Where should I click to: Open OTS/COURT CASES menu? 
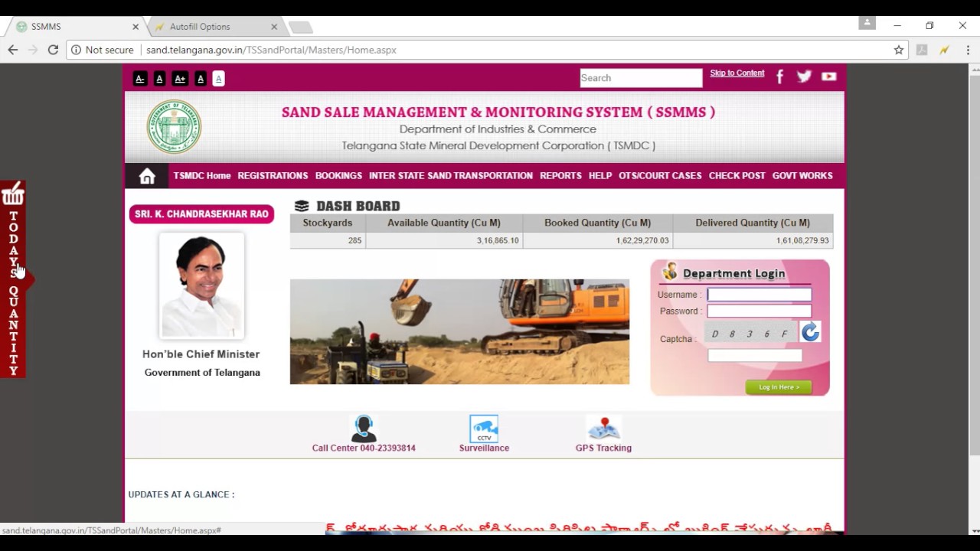(660, 176)
